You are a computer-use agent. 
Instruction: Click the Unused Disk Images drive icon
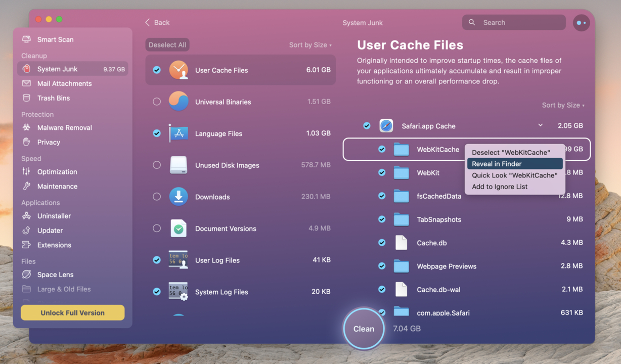[x=179, y=165]
